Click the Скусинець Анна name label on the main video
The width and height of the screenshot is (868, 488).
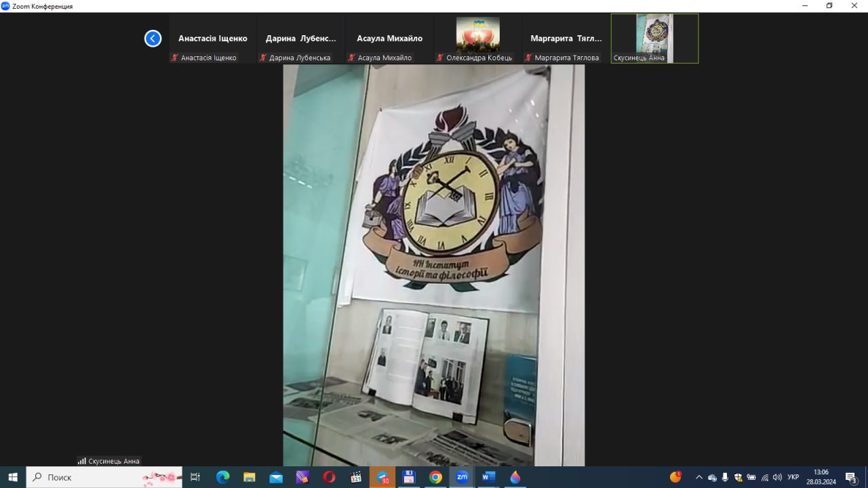tap(114, 461)
